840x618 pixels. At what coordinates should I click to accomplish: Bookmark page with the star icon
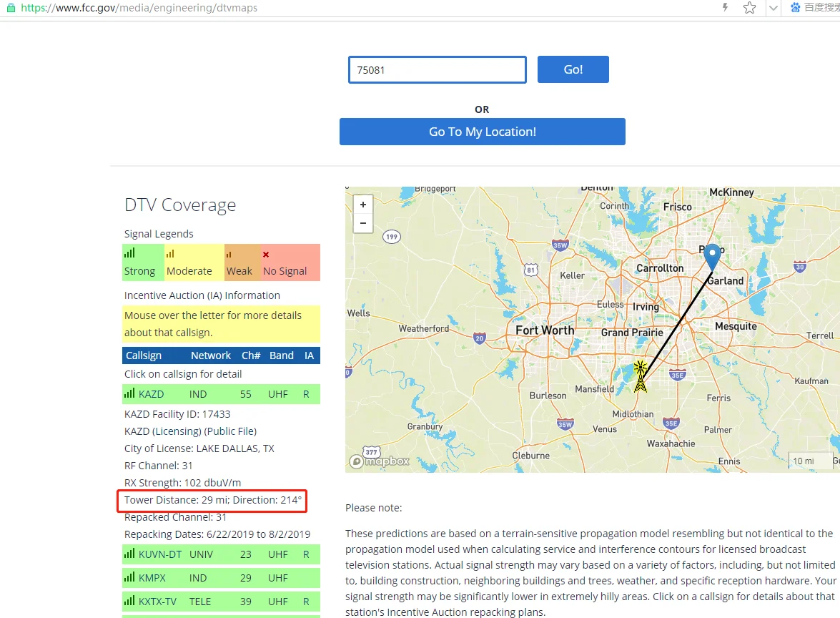tap(749, 7)
